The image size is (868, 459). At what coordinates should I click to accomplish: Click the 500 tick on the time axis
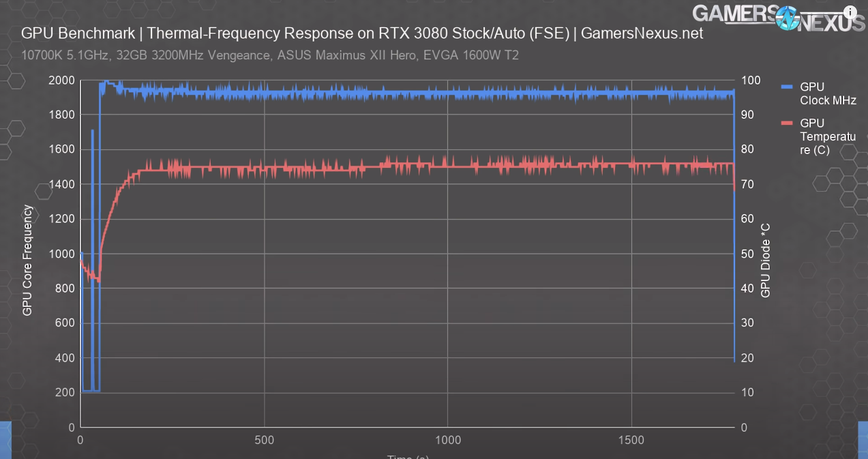click(x=264, y=441)
